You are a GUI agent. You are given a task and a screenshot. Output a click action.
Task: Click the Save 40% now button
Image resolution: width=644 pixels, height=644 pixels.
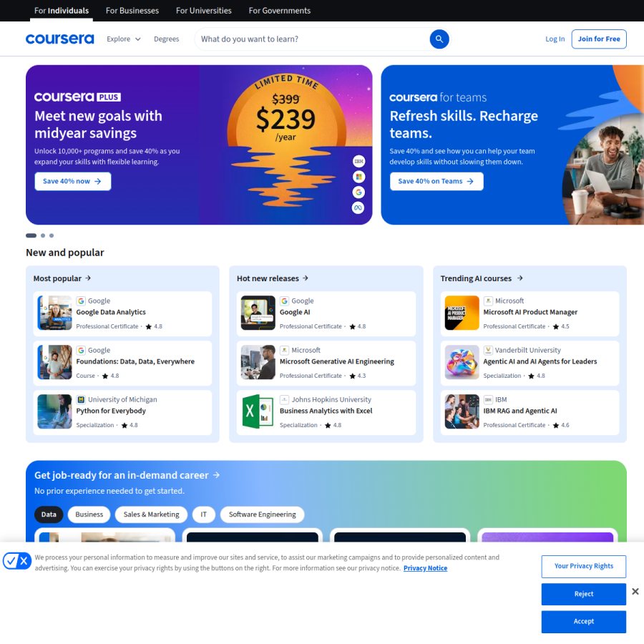point(73,181)
